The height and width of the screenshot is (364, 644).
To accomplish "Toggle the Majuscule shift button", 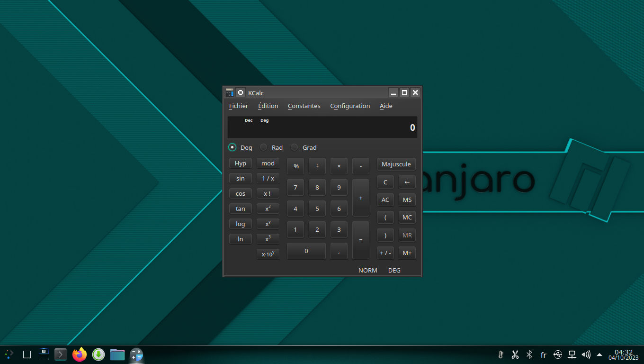I will click(x=396, y=164).
